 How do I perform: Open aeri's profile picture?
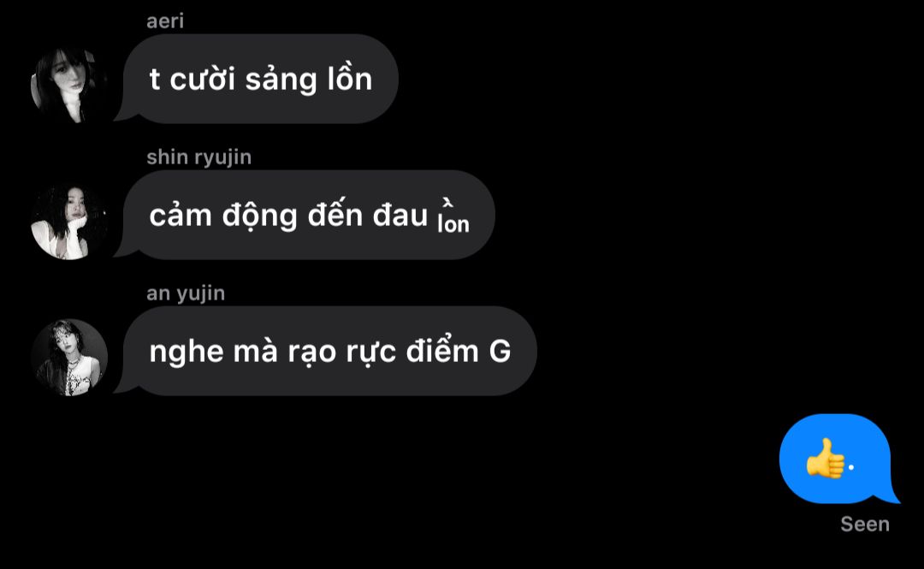click(69, 85)
